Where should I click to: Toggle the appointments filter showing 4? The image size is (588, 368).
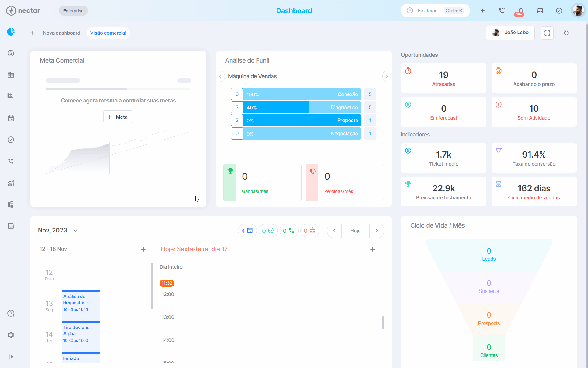click(x=247, y=231)
